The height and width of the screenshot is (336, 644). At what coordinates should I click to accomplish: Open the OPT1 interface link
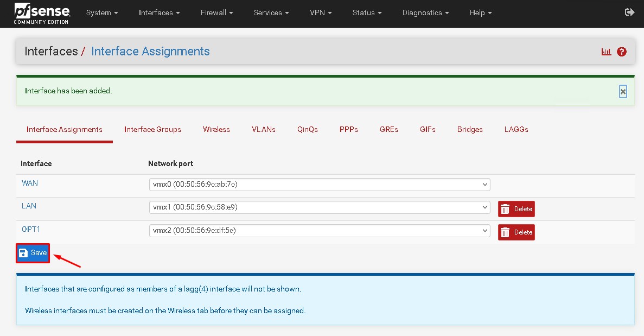31,230
